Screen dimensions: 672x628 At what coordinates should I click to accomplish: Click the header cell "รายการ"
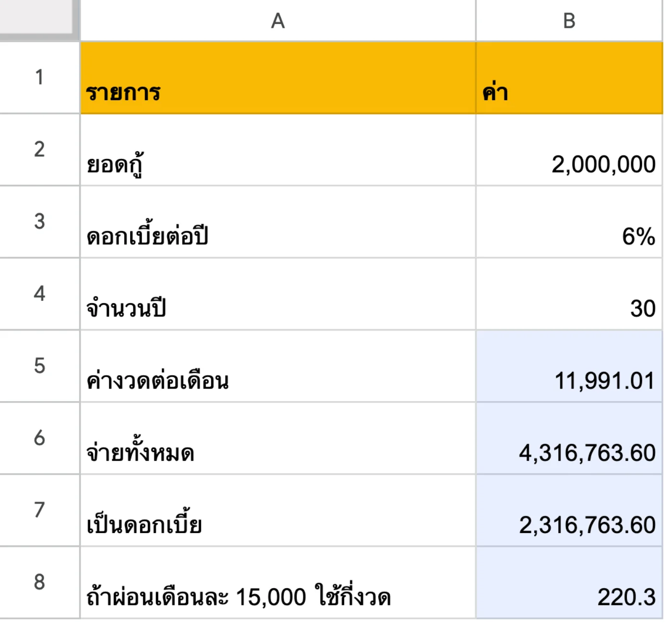pyautogui.click(x=278, y=78)
